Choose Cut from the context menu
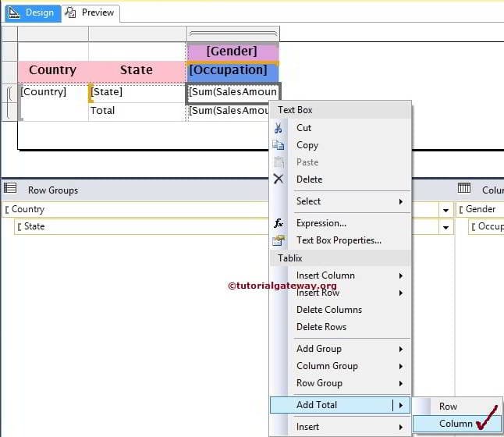504x437 pixels. [340, 128]
